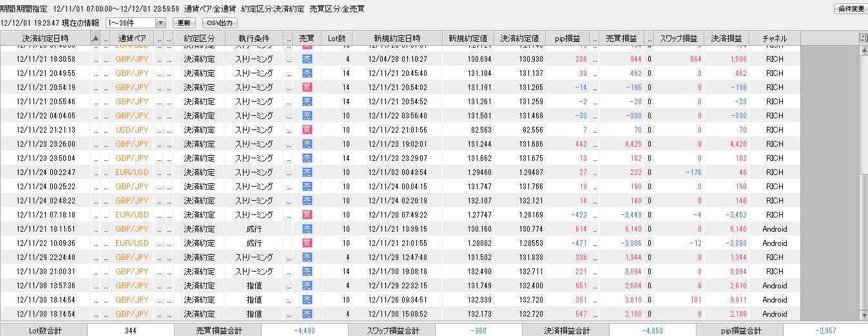Click the 新規約定値 column header

coord(468,39)
